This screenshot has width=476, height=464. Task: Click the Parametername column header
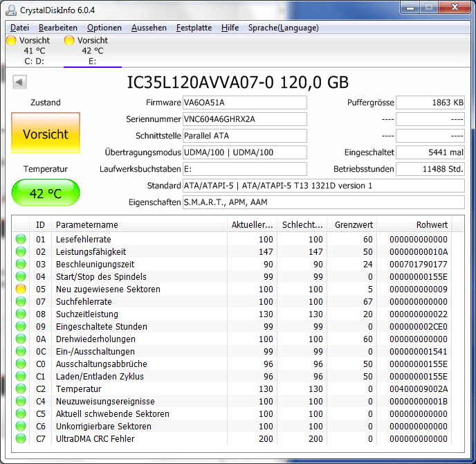(x=139, y=224)
